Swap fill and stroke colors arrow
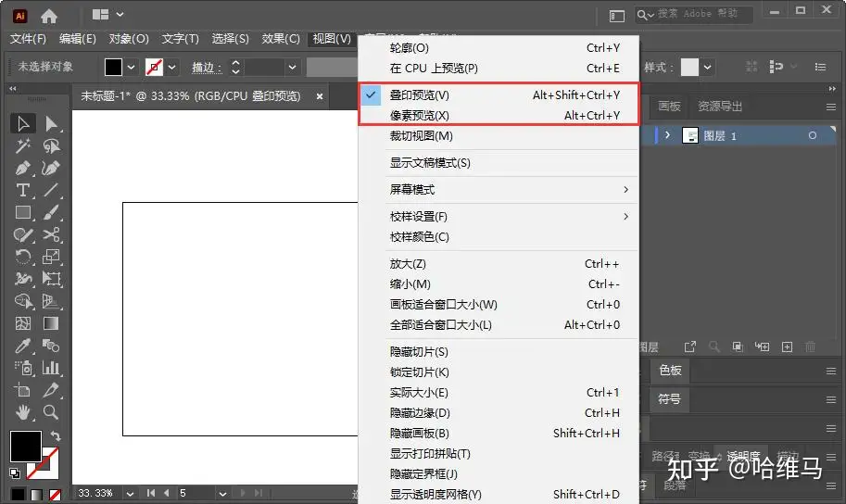Viewport: 846px width, 504px height. coord(55,435)
